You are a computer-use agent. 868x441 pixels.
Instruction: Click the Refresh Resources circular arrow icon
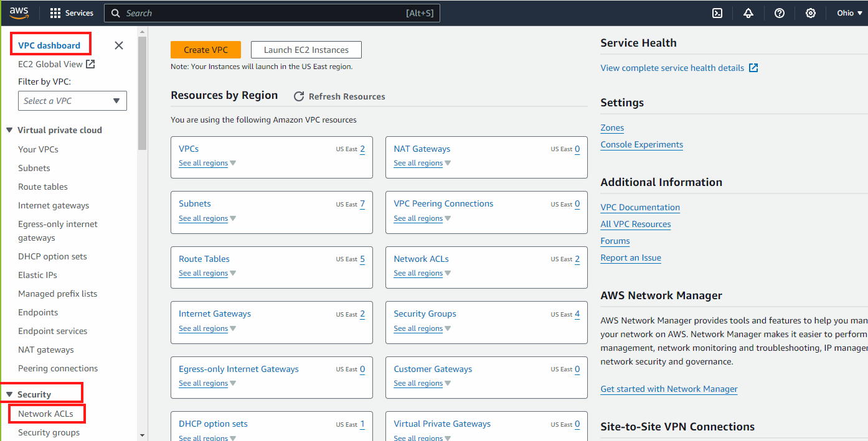pyautogui.click(x=299, y=96)
